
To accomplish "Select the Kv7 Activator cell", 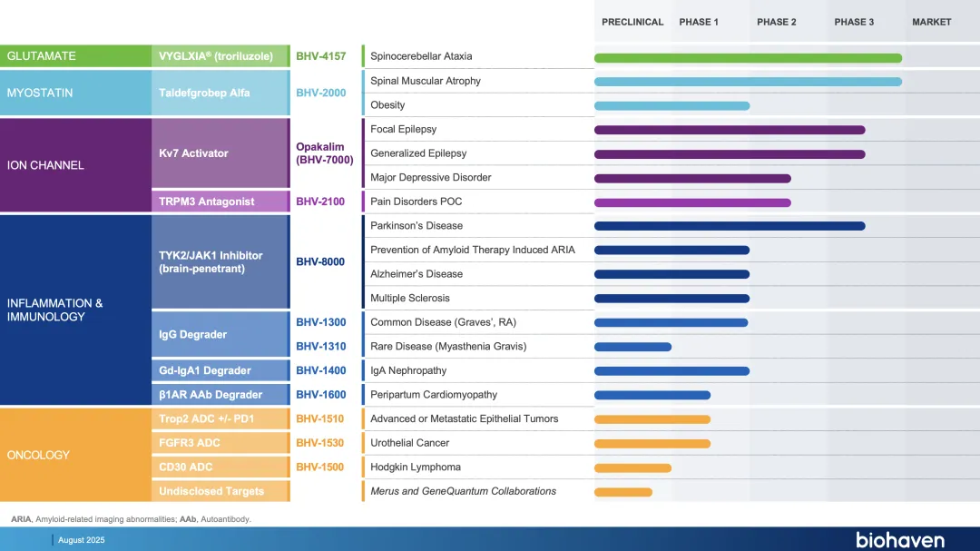I will (x=220, y=153).
